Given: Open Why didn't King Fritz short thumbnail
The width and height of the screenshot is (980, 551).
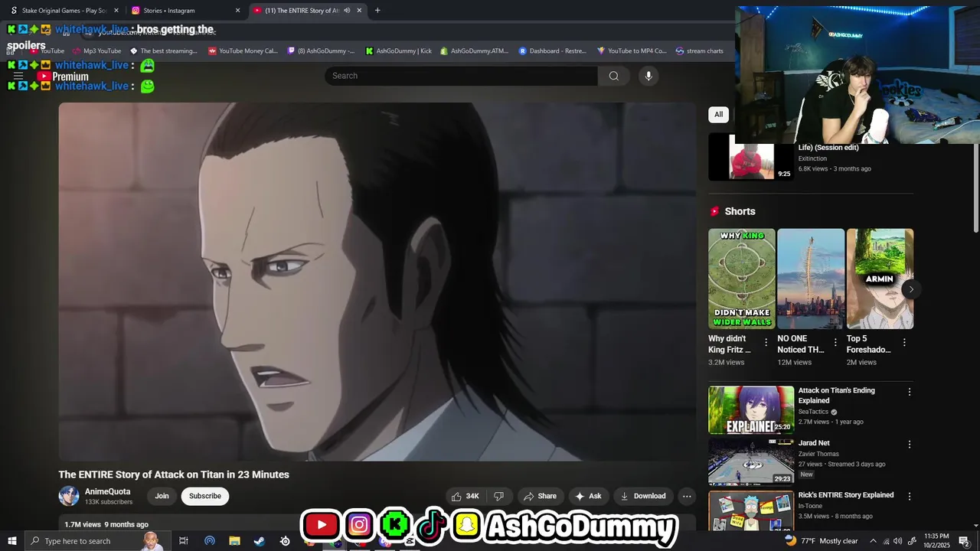Looking at the screenshot, I should [741, 279].
